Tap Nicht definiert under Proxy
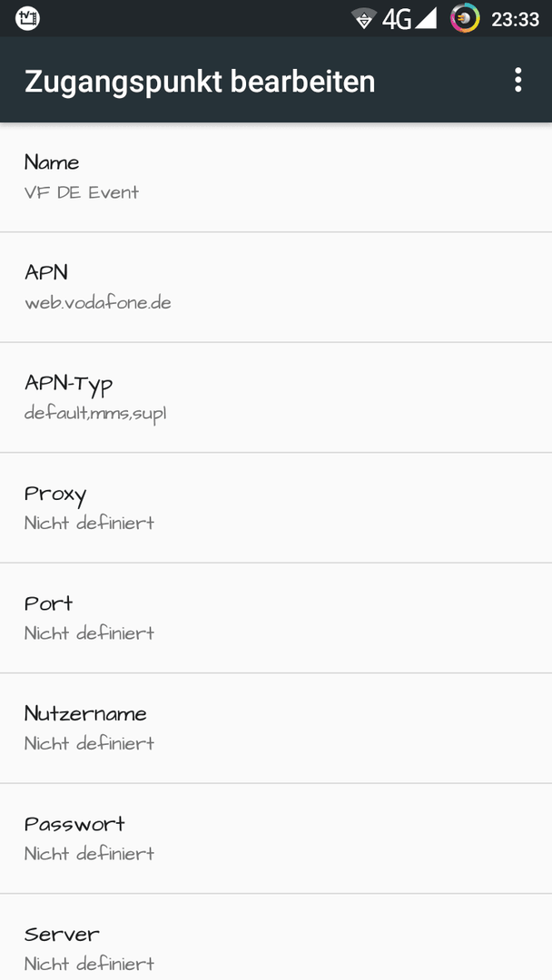 point(89,523)
